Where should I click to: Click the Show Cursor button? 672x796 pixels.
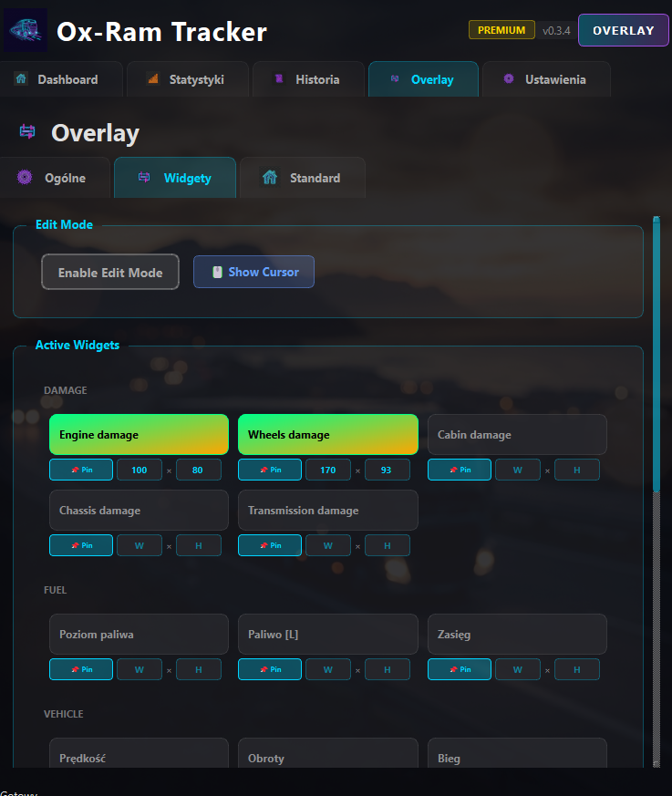(x=253, y=272)
